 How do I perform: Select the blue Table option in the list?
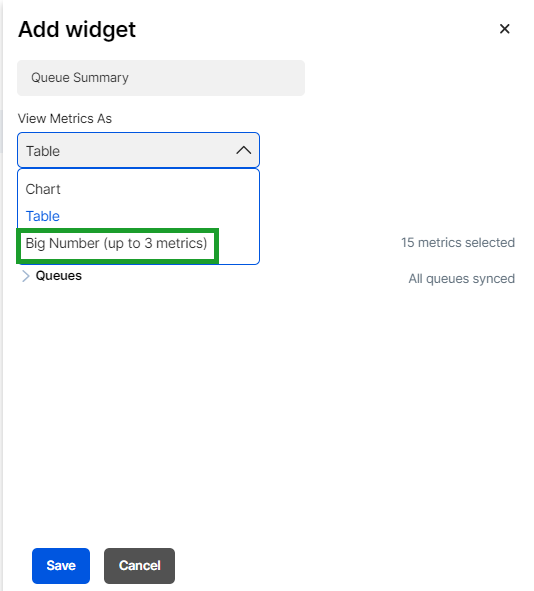click(x=43, y=216)
